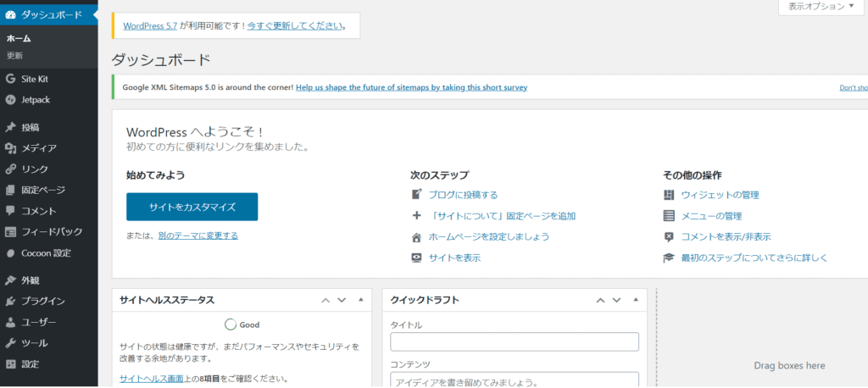Move サイトヘルスステータス box down
Viewport: 868px width, 388px height.
[342, 300]
